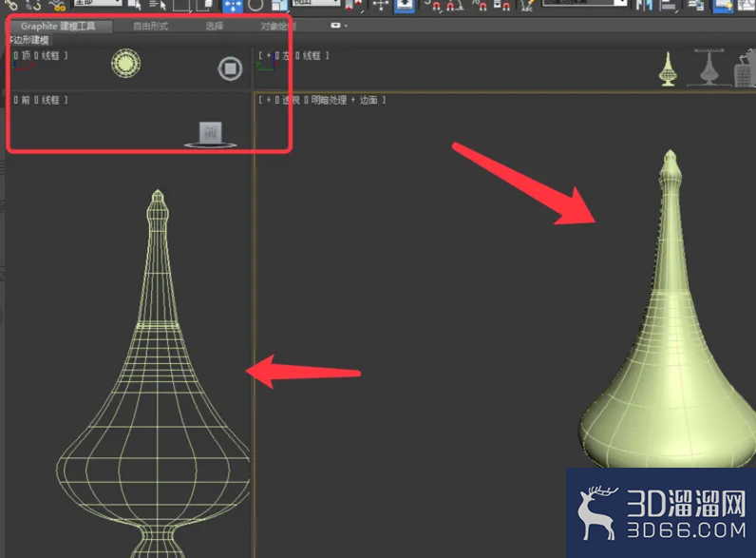Image resolution: width=756 pixels, height=558 pixels.
Task: Toggle the Percent Snap magnet
Action: pyautogui.click(x=480, y=6)
